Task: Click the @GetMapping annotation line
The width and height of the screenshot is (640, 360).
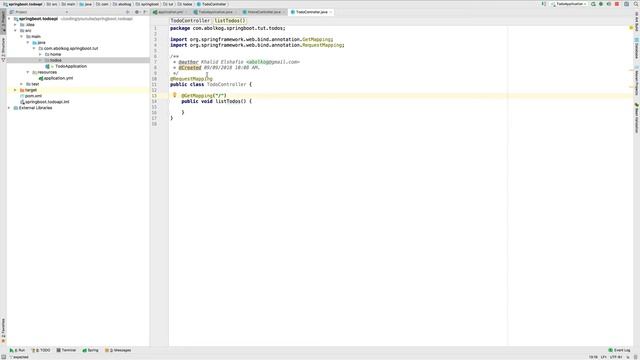Action: pyautogui.click(x=204, y=96)
